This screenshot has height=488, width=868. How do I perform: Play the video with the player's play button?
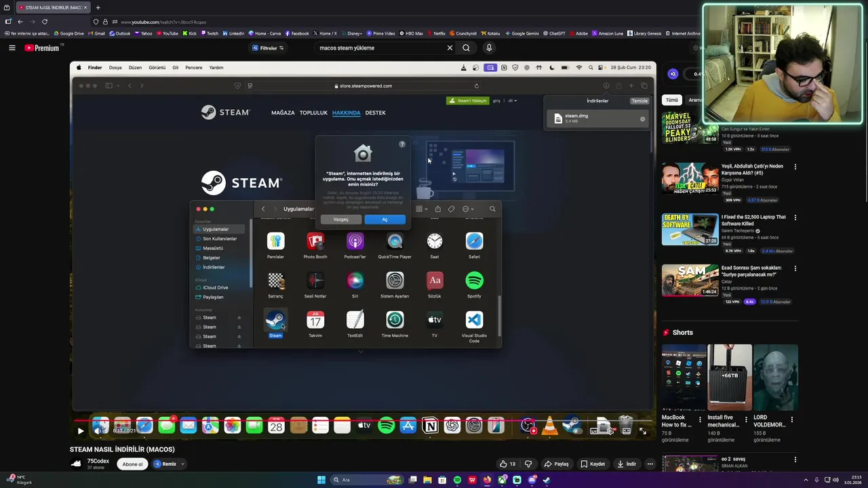80,430
